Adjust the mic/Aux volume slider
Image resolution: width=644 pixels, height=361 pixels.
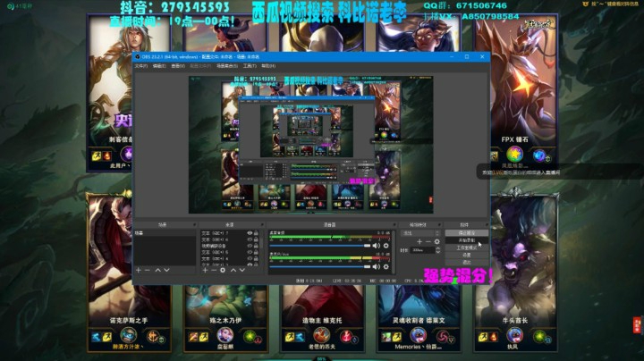tap(319, 266)
